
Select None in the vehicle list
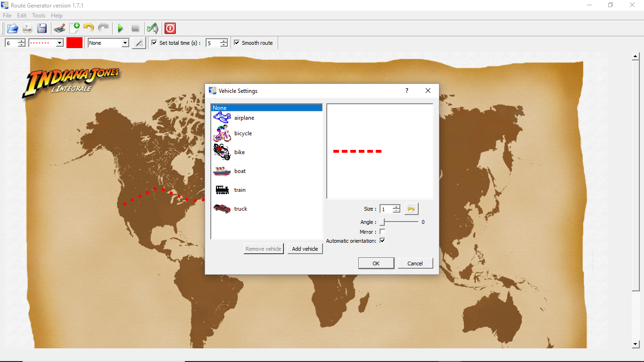tap(267, 108)
